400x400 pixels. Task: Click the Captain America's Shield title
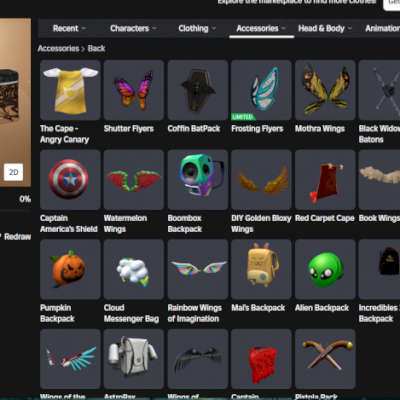click(x=69, y=224)
